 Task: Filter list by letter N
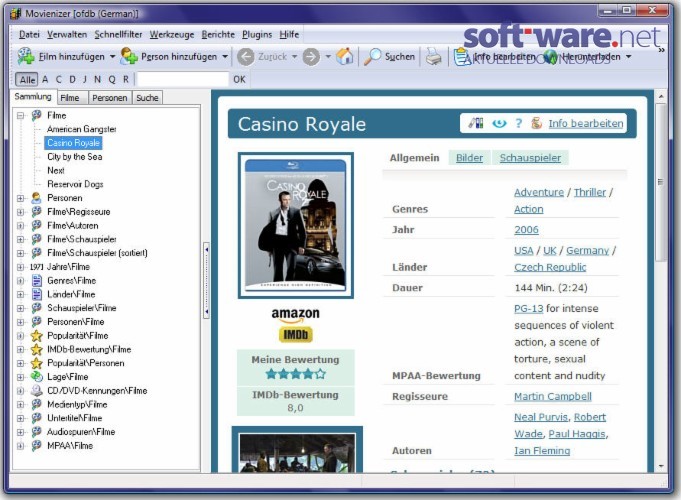pos(97,79)
